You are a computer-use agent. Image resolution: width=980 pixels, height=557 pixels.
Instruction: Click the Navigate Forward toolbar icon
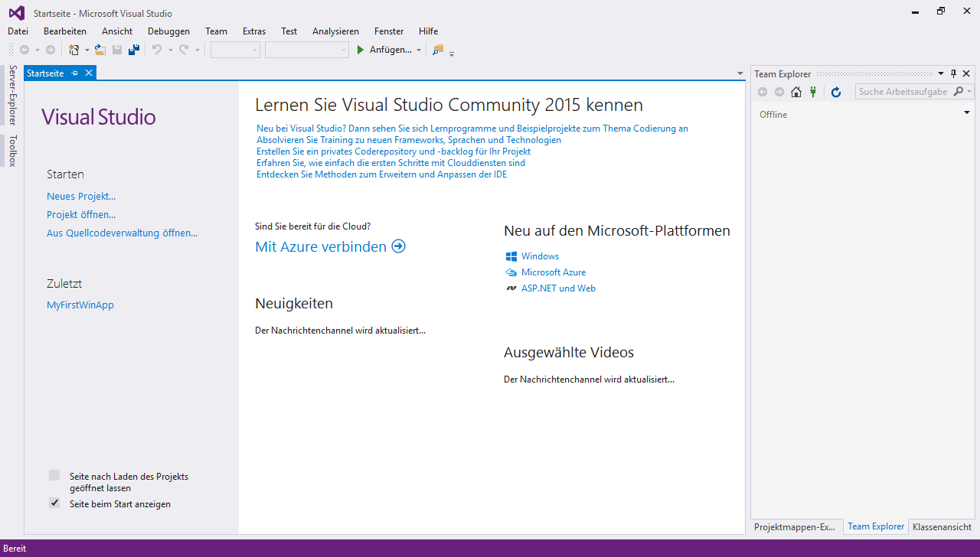point(51,50)
